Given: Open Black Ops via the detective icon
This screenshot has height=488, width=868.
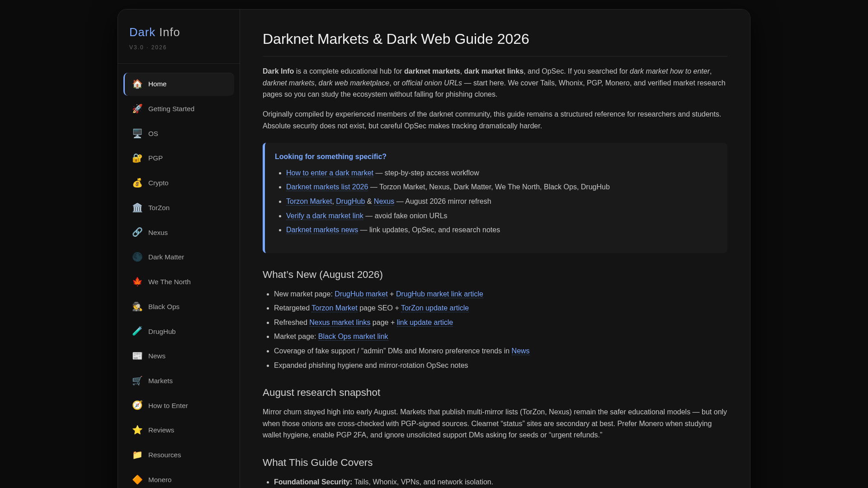Looking at the screenshot, I should click(137, 307).
